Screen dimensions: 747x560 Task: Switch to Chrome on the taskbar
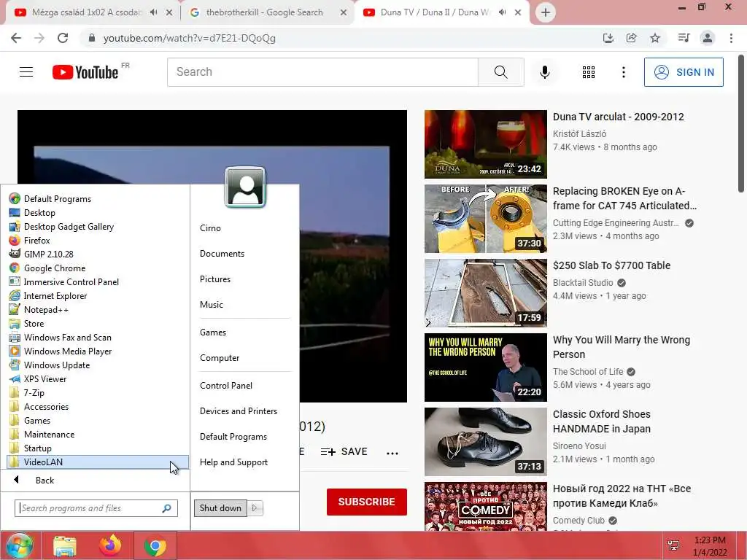[155, 546]
